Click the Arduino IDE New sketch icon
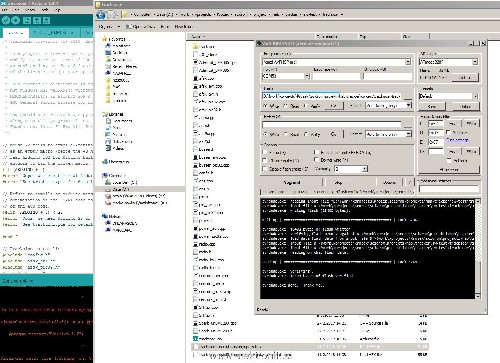This screenshot has width=500, height=363. pos(27,20)
